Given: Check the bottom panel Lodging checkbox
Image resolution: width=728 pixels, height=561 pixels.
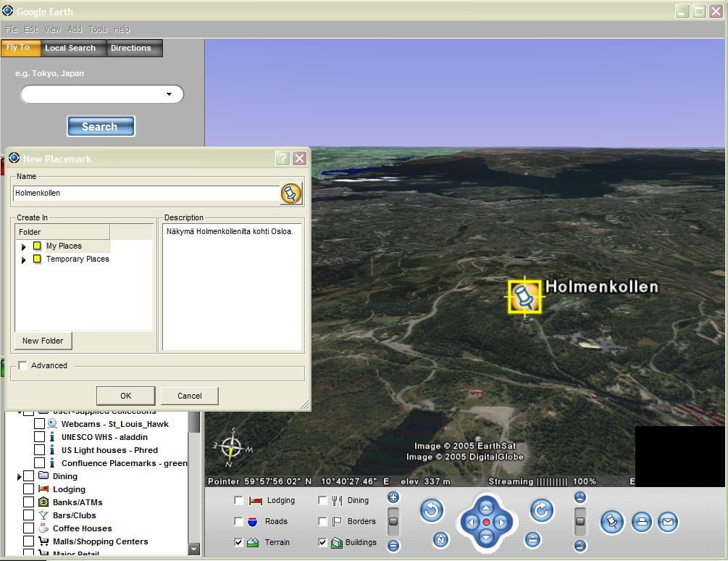Looking at the screenshot, I should [238, 500].
